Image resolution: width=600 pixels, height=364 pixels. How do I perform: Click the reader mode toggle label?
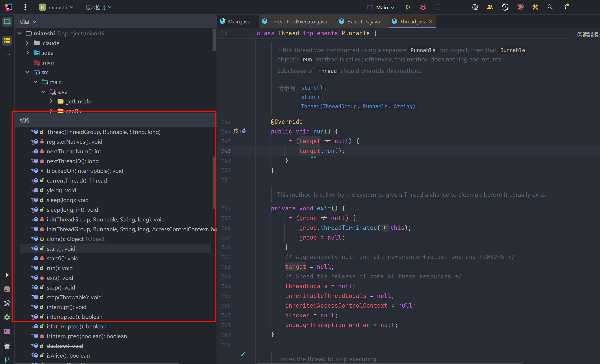(x=588, y=34)
